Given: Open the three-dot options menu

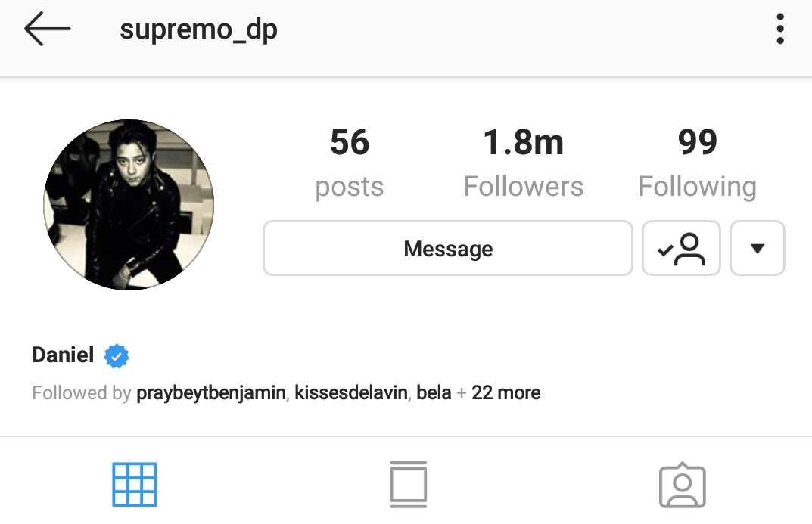Looking at the screenshot, I should click(x=780, y=29).
